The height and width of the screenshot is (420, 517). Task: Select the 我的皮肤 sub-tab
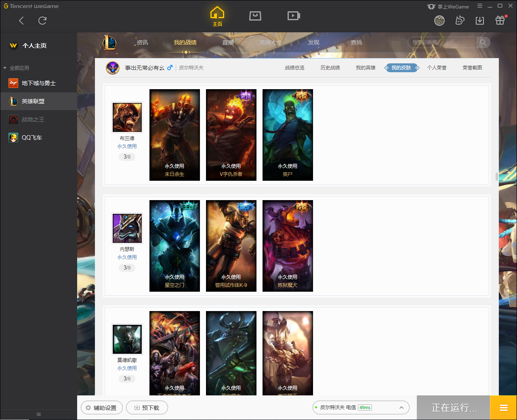[x=401, y=68]
